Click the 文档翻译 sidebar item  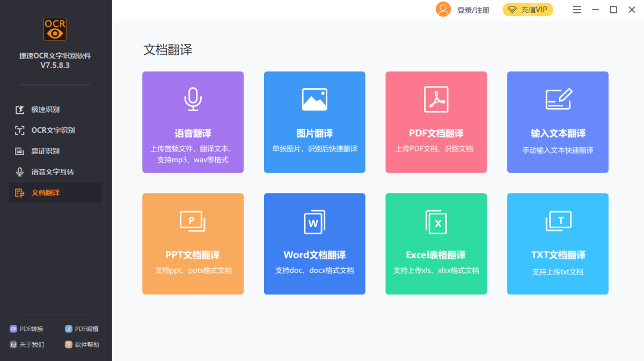pyautogui.click(x=55, y=193)
